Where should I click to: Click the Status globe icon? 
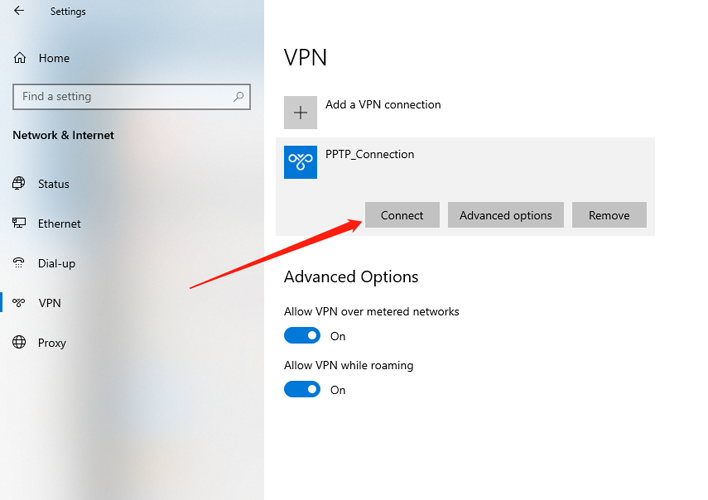(19, 183)
